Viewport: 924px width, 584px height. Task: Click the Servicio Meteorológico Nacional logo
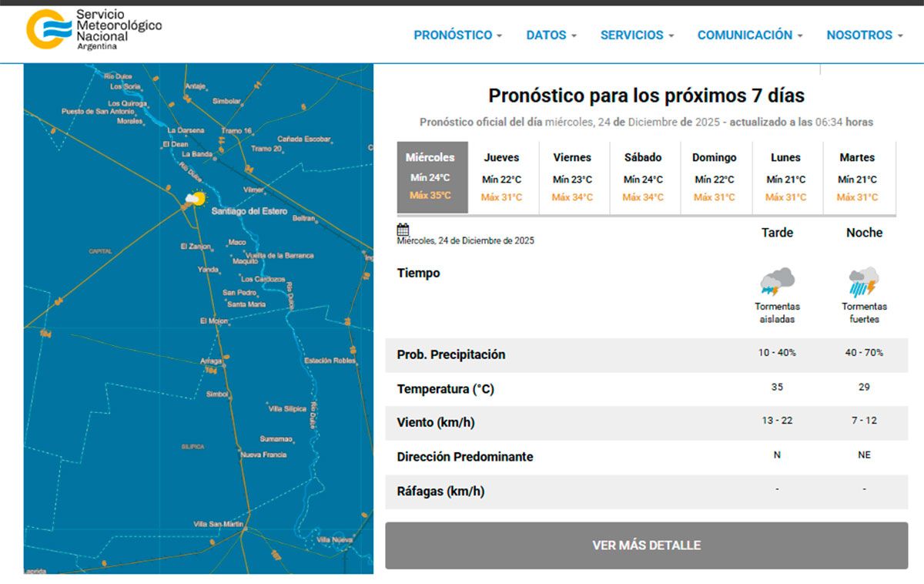[x=94, y=31]
